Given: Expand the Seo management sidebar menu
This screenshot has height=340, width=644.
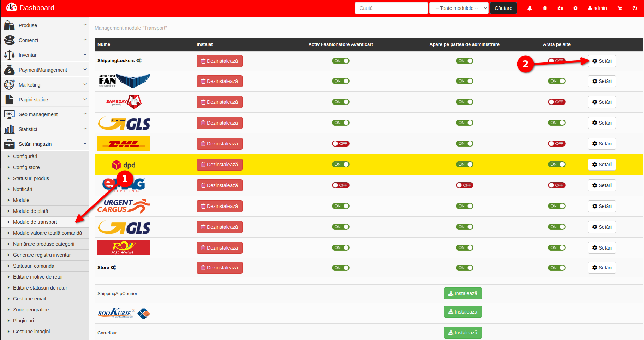Looking at the screenshot, I should 44,114.
